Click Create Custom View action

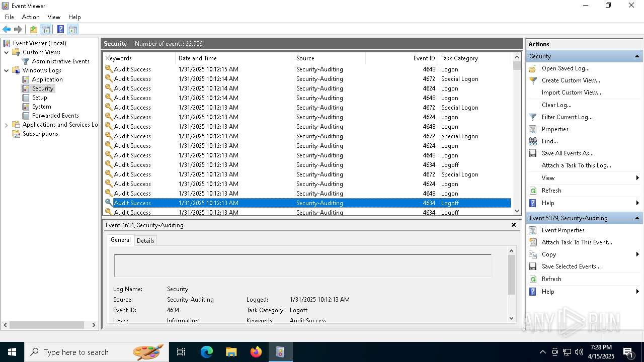click(571, 80)
